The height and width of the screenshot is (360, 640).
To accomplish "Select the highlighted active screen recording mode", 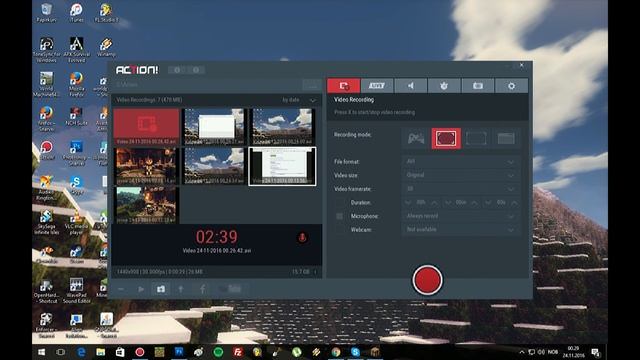I will click(x=446, y=138).
